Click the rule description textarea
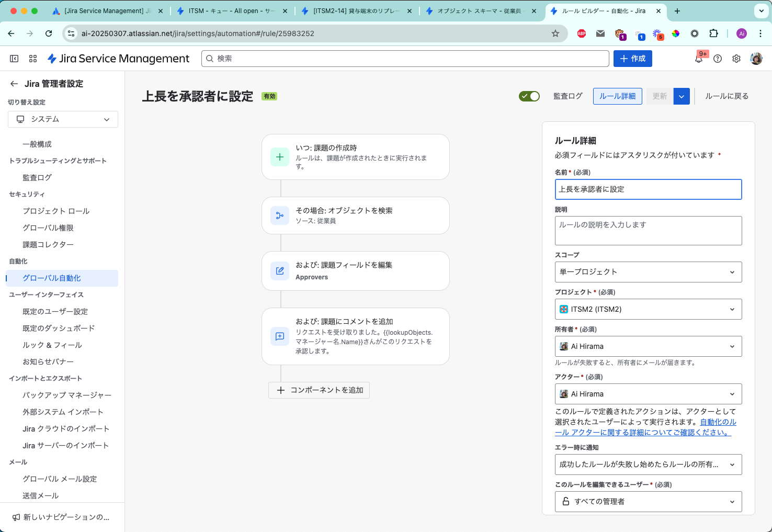Image resolution: width=772 pixels, height=532 pixels. [x=648, y=231]
